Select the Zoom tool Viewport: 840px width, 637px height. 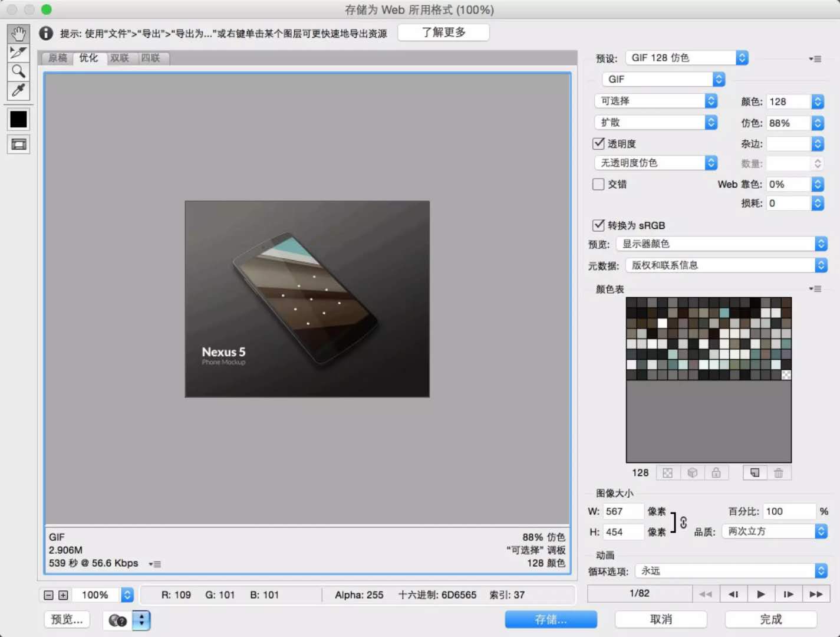coord(18,71)
